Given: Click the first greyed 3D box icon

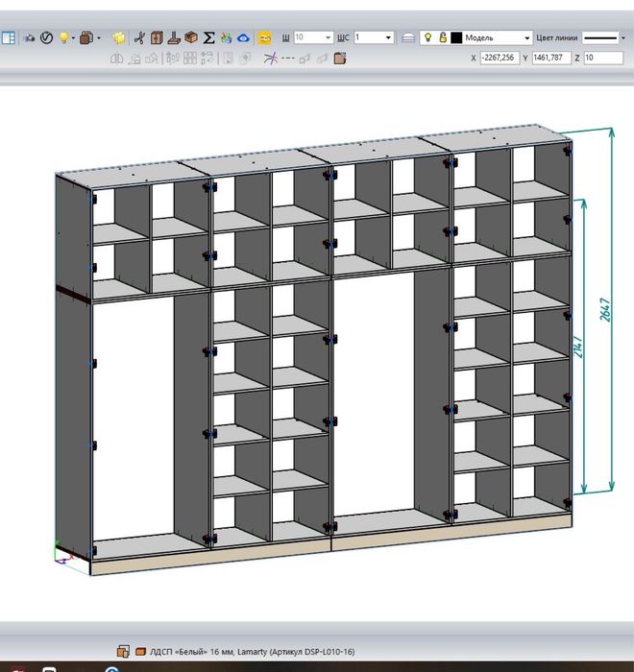Looking at the screenshot, I should pos(305,59).
